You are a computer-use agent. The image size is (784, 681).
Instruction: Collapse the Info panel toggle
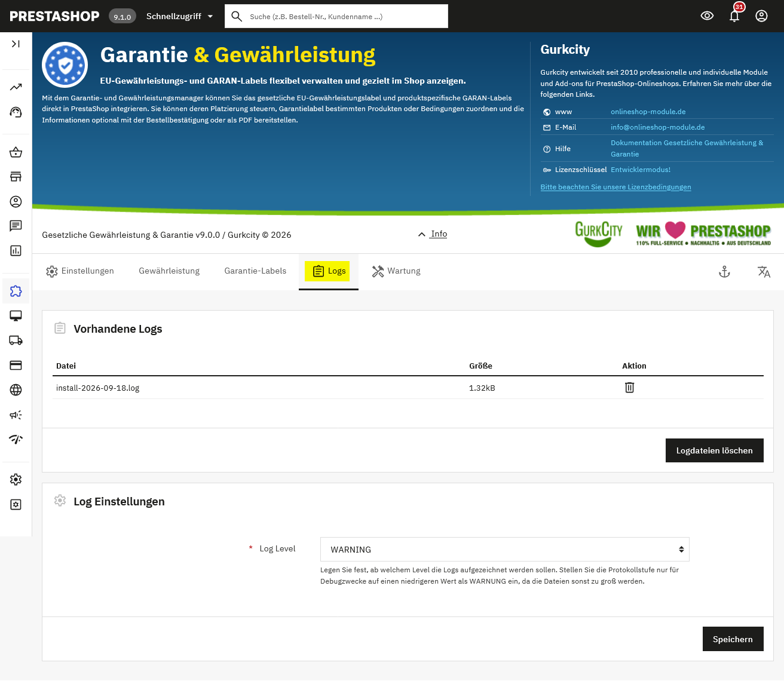(433, 234)
